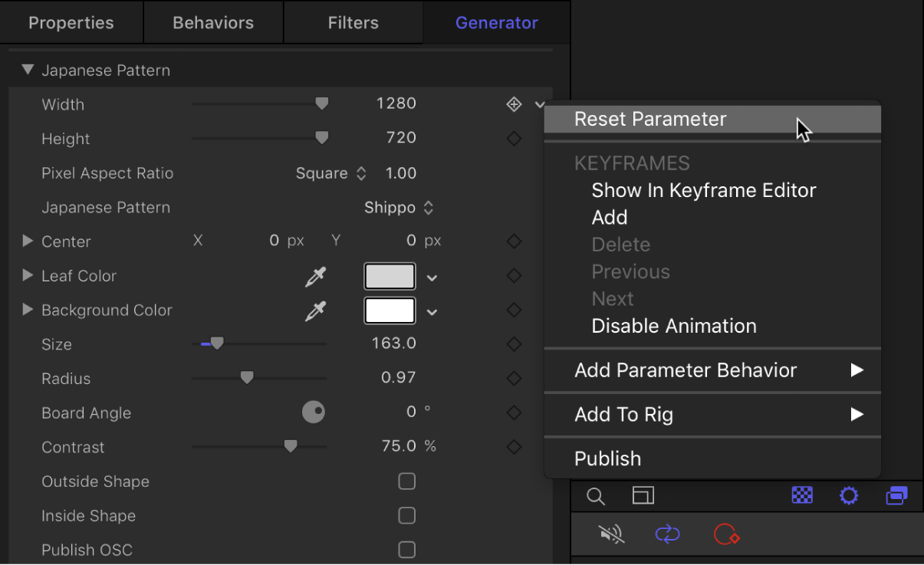Toggle the loop playback icon
This screenshot has width=924, height=565.
coord(667,534)
